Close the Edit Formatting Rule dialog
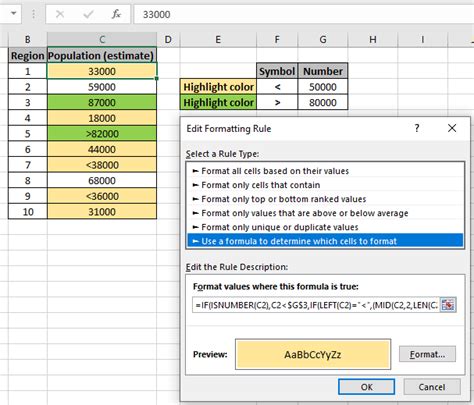474x405 pixels. point(452,128)
